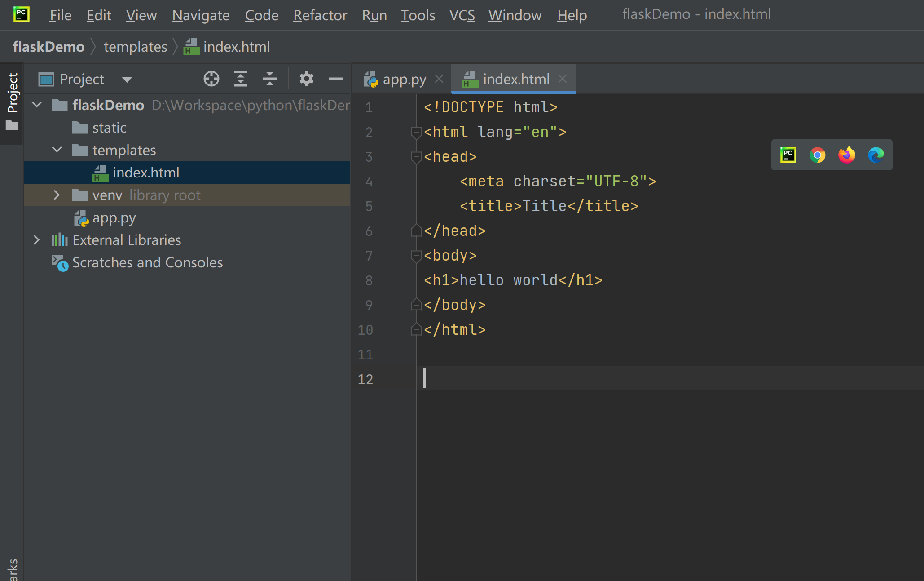Fold the body tag on line 7

coord(416,256)
